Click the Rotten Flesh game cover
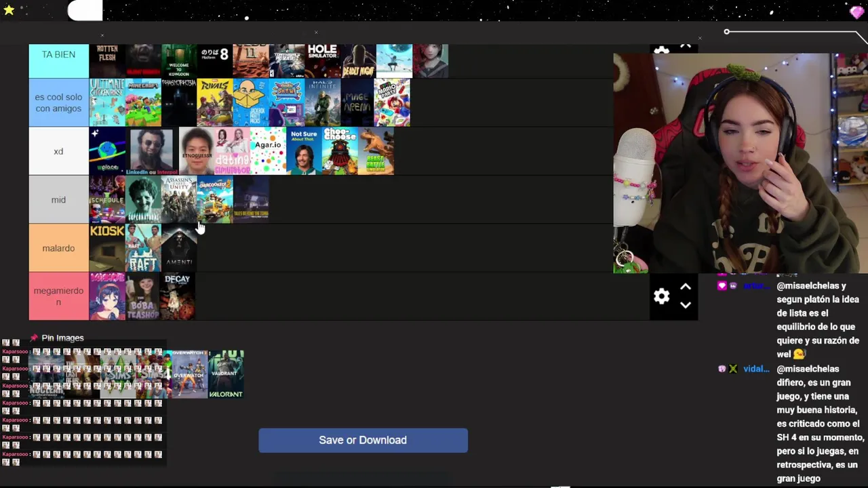The width and height of the screenshot is (868, 488). coord(107,61)
